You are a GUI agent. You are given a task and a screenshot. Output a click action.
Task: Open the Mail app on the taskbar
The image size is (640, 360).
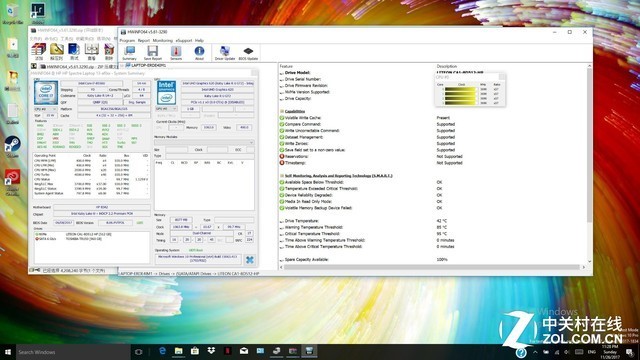pos(244,351)
